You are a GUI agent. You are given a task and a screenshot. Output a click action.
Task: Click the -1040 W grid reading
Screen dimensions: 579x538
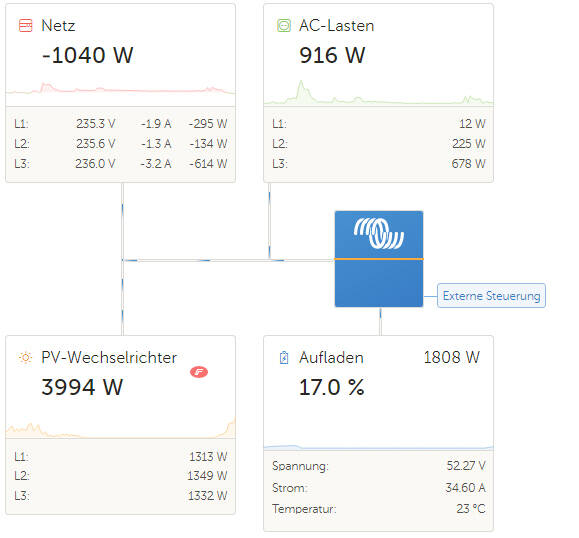coord(88,55)
